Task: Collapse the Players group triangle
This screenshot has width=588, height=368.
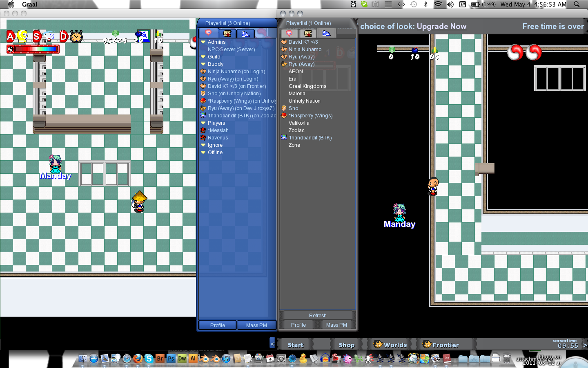Action: tap(203, 123)
